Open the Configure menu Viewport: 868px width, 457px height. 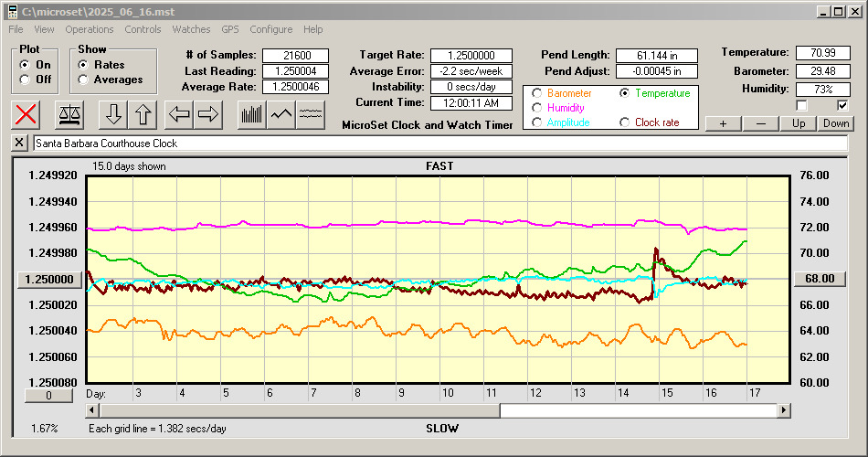271,29
